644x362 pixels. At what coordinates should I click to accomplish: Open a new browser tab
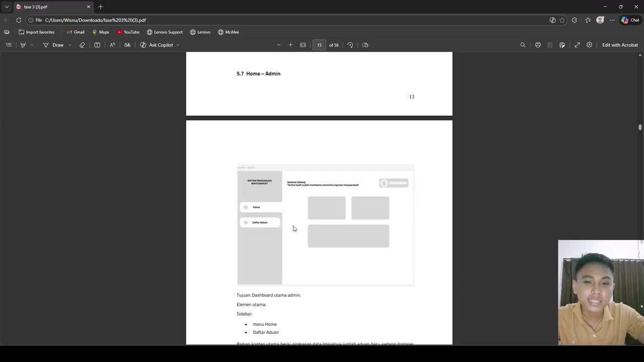(x=101, y=7)
